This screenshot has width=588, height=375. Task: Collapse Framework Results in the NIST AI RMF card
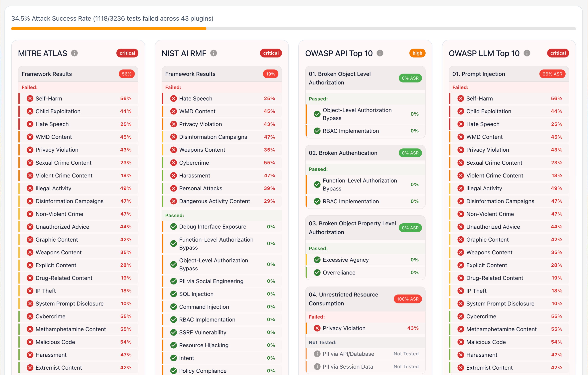pos(221,74)
